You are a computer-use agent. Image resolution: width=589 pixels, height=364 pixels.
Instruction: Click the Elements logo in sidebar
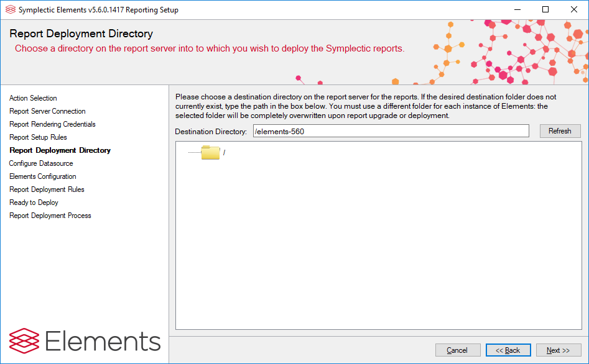(x=85, y=341)
